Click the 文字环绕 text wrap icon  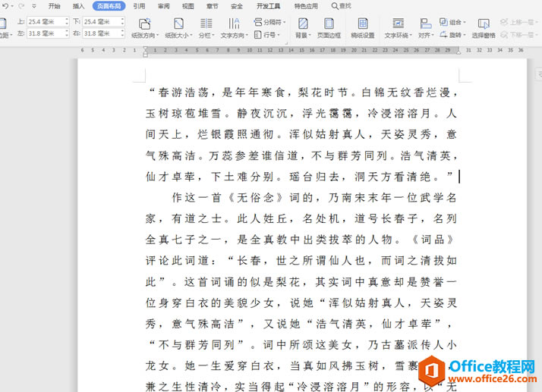(x=399, y=24)
